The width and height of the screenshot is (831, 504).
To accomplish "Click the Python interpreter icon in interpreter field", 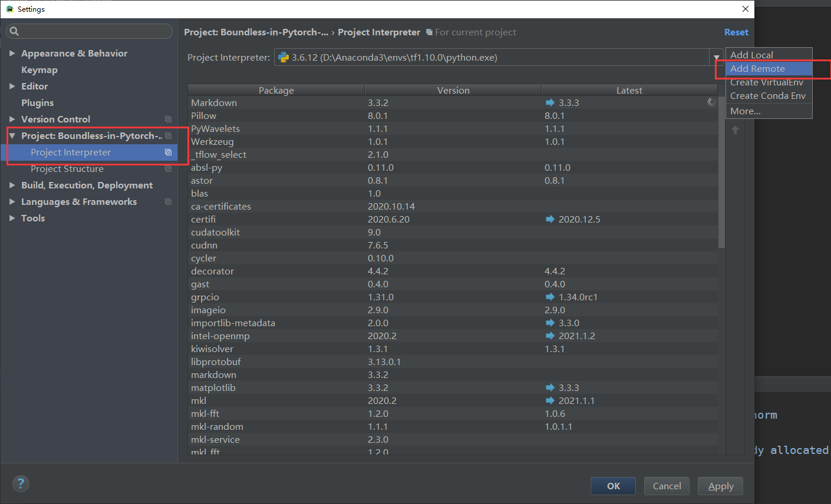I will 283,57.
